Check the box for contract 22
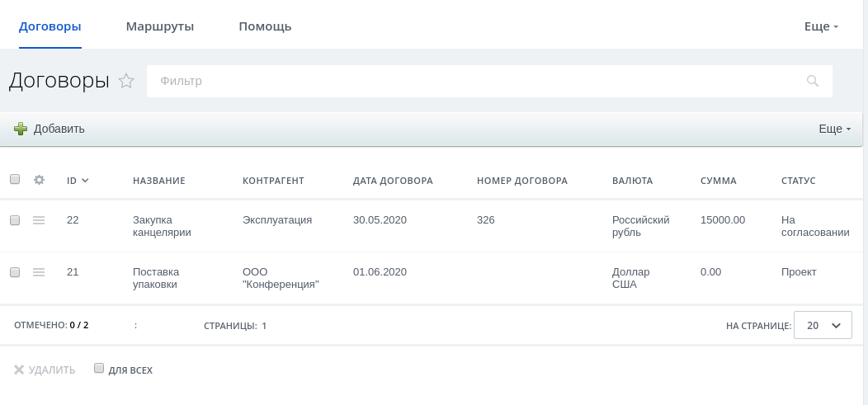 point(15,220)
